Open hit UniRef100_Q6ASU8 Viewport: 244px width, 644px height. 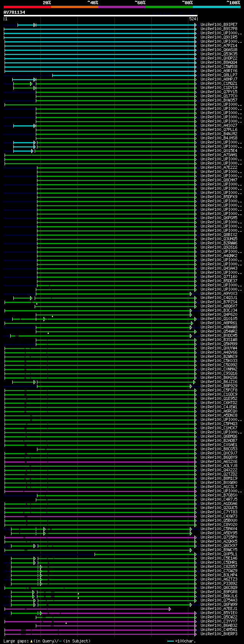(219, 50)
